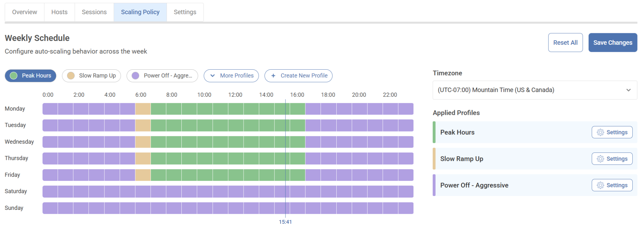The width and height of the screenshot is (644, 235).
Task: Select the Power Off - Aggressive chip
Action: coord(162,76)
